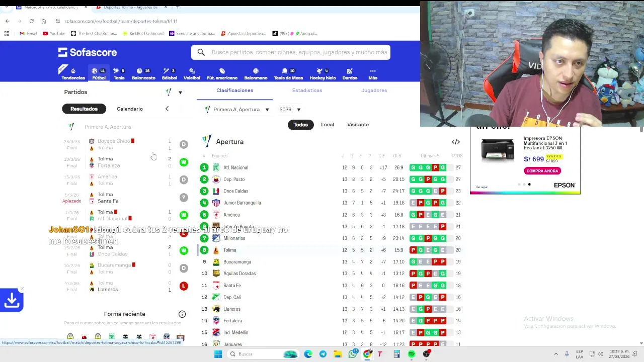
Task: Open WhatsApp from the taskbar
Action: click(x=353, y=354)
